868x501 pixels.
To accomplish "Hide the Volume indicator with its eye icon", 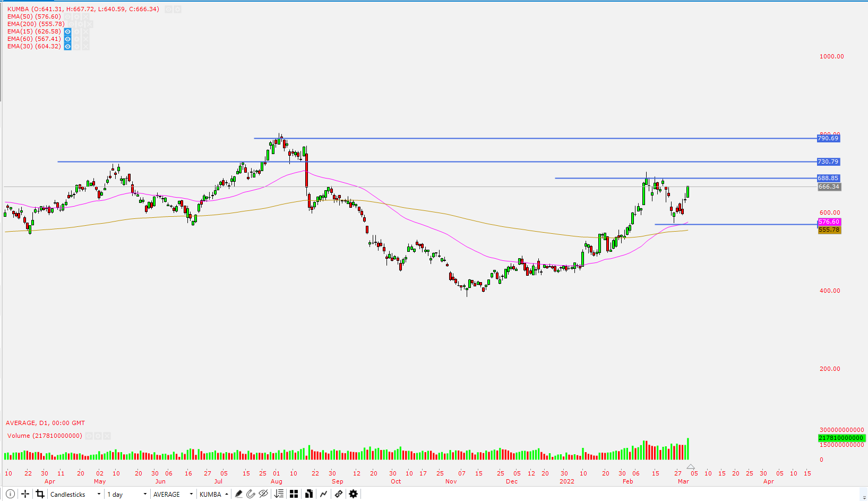I will tap(88, 436).
